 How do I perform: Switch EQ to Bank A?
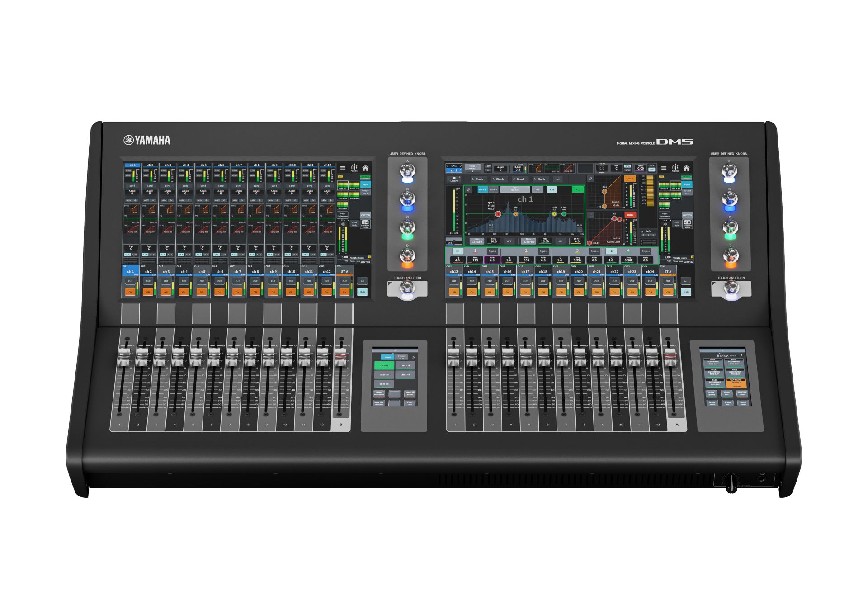pyautogui.click(x=483, y=189)
